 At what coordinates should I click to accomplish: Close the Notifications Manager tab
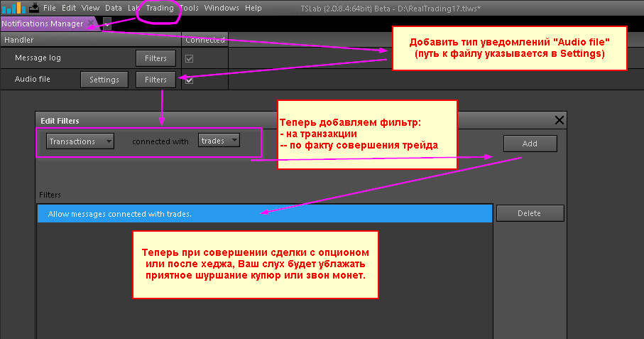click(91, 23)
